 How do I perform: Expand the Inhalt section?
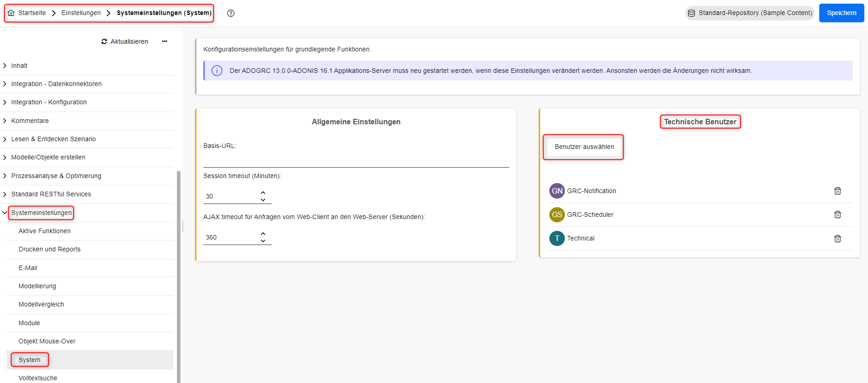[5, 66]
